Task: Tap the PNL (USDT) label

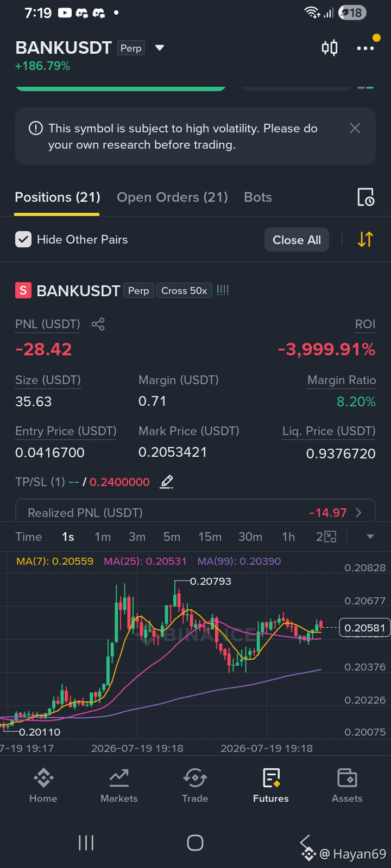Action: coord(48,324)
